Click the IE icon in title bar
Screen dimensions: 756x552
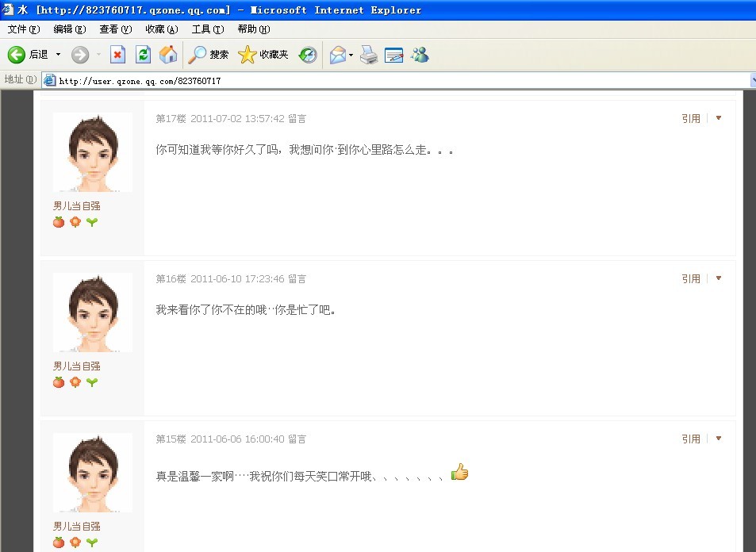(x=8, y=10)
